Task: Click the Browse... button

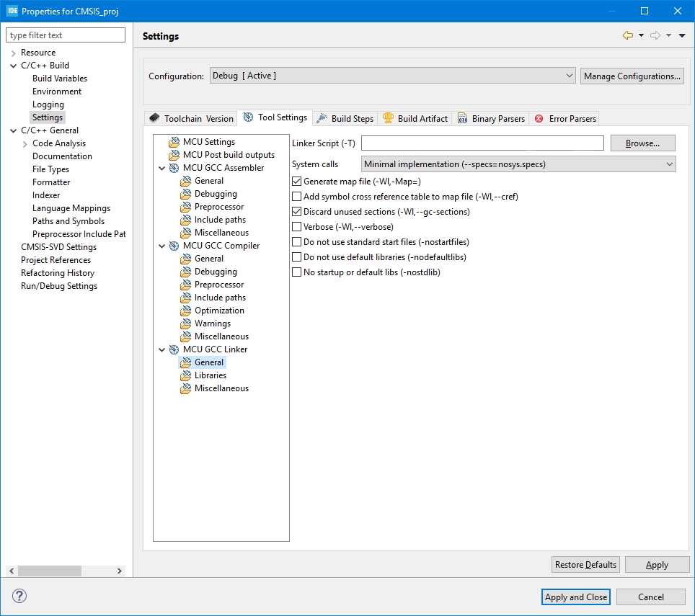Action: point(642,143)
